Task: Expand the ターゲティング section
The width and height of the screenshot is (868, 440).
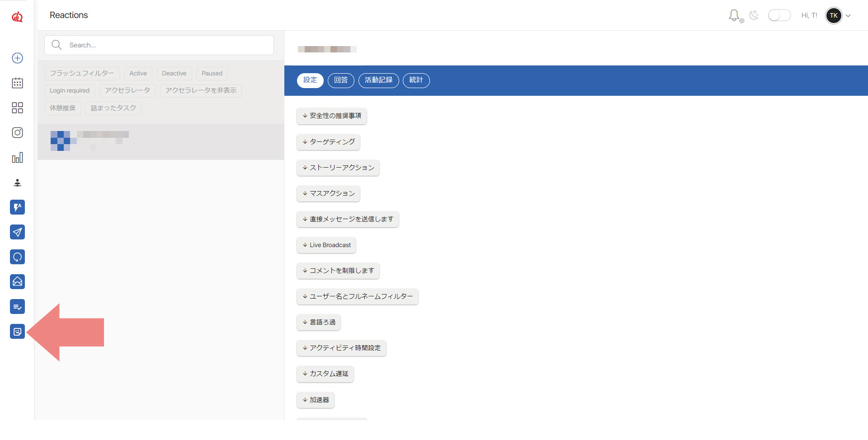Action: click(x=328, y=142)
